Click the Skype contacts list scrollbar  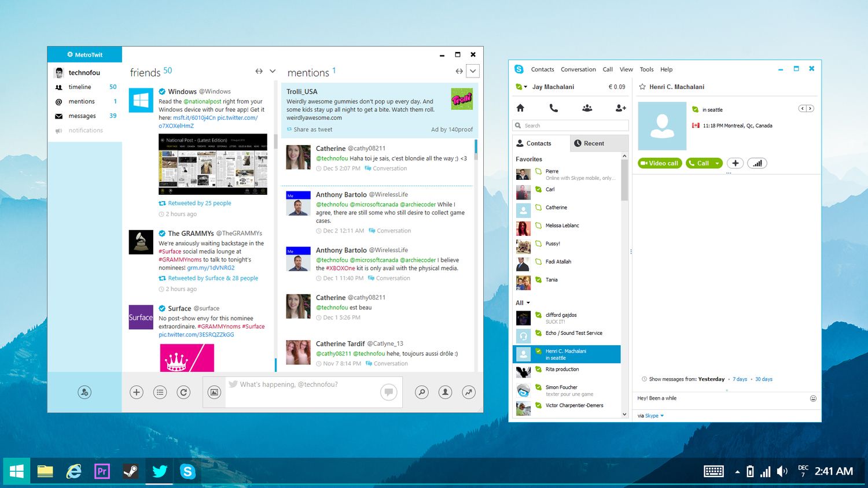[x=624, y=180]
